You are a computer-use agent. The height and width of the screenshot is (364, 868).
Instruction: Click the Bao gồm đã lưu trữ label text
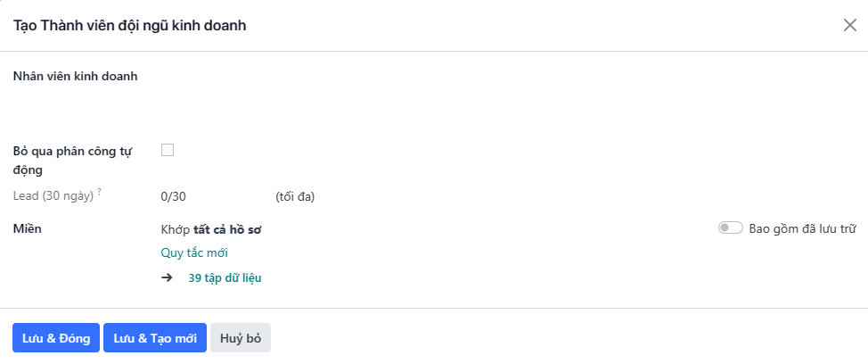(x=803, y=228)
